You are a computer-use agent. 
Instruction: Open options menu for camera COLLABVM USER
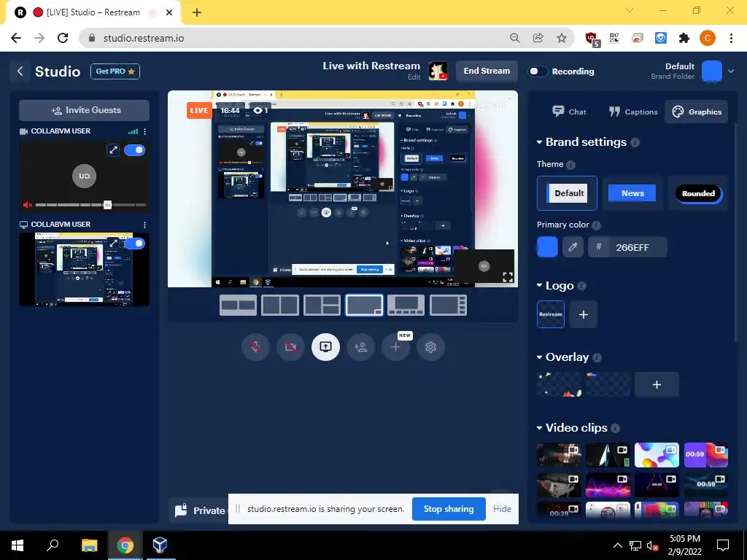click(x=145, y=131)
